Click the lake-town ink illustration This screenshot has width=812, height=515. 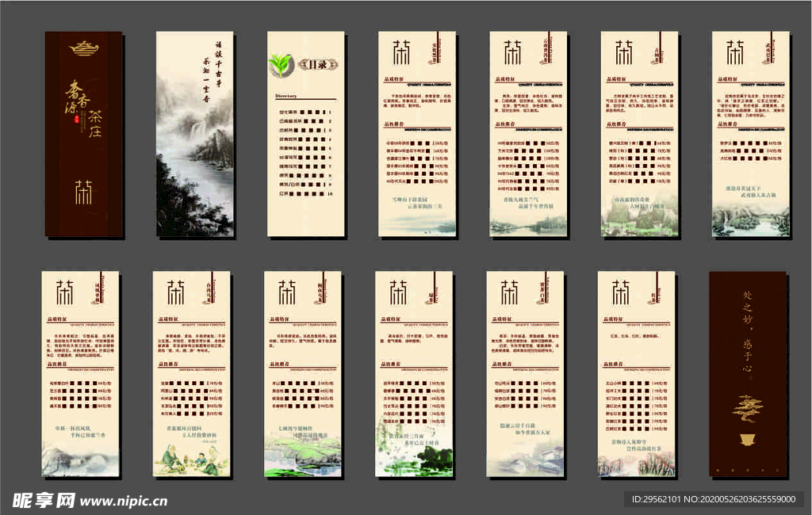(x=528, y=226)
